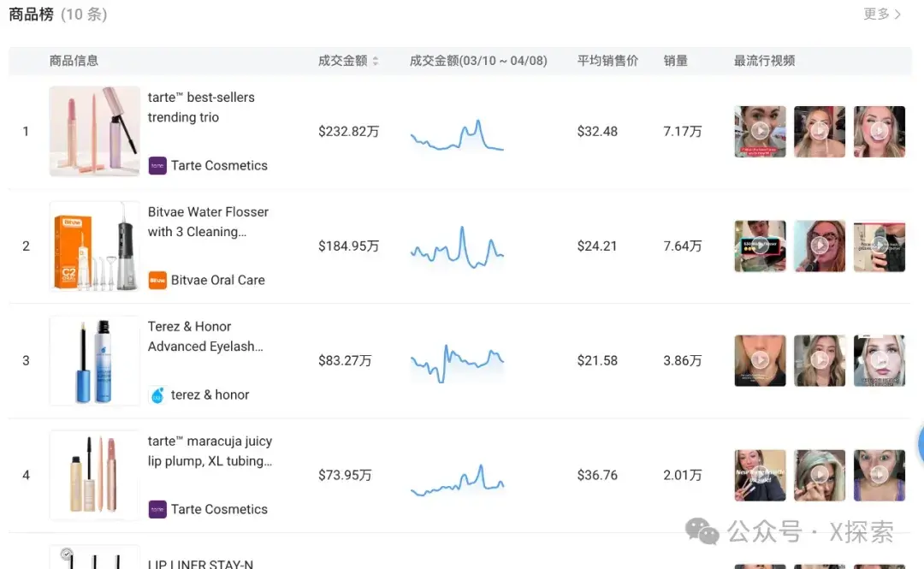Select the 7.64万 sales volume cell

point(683,246)
